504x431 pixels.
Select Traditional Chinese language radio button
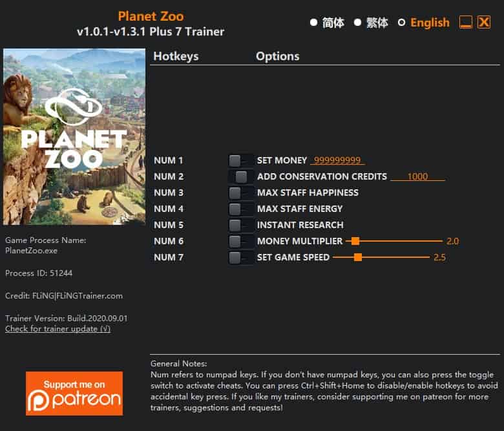pyautogui.click(x=357, y=23)
